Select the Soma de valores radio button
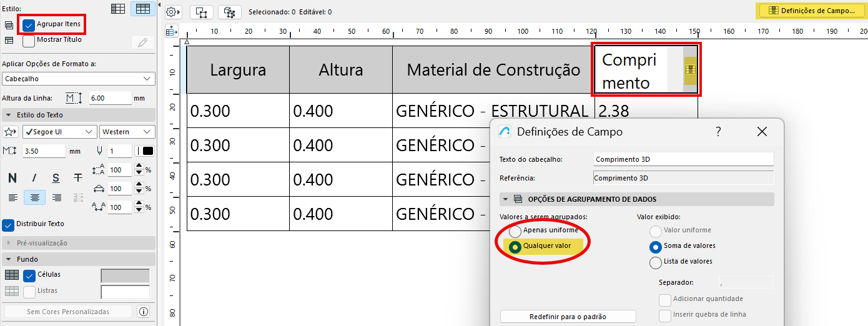868x326 pixels. pyautogui.click(x=655, y=247)
